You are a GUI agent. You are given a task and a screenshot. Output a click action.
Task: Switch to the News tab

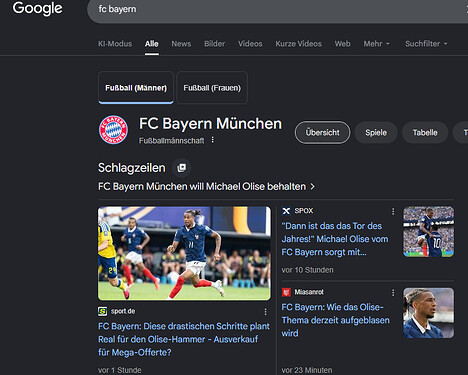(x=181, y=44)
